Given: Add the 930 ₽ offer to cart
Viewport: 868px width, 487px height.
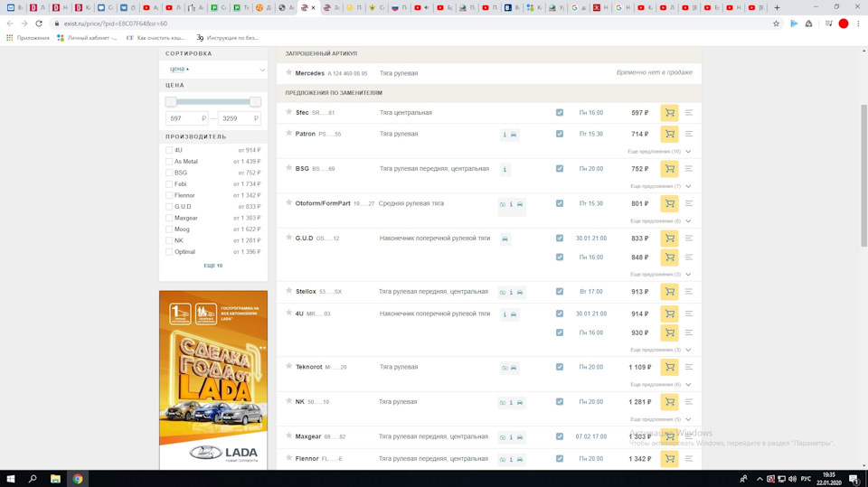Looking at the screenshot, I should pyautogui.click(x=669, y=332).
